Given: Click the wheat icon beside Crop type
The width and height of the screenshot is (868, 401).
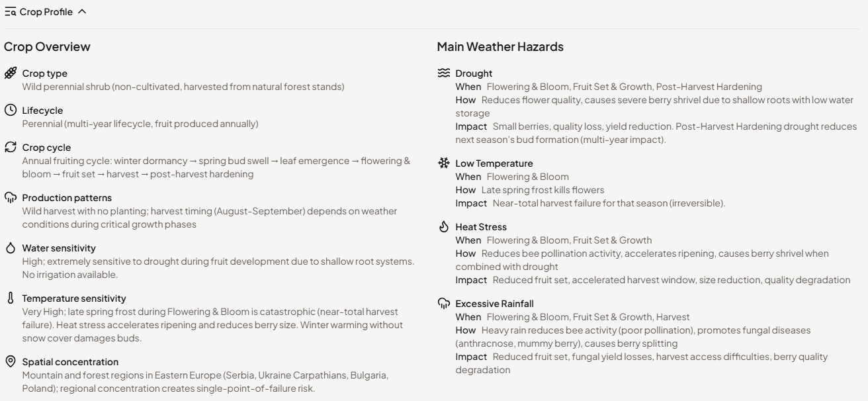Looking at the screenshot, I should (10, 73).
